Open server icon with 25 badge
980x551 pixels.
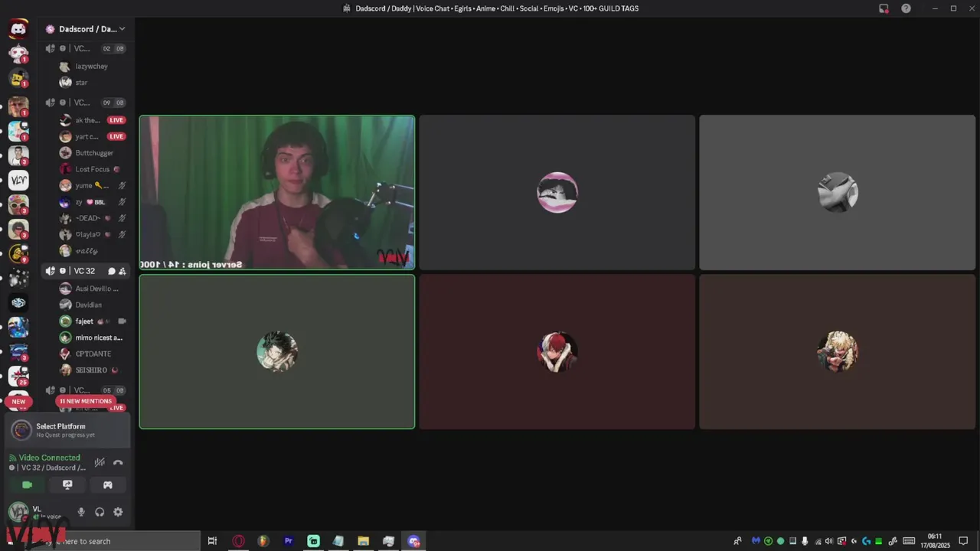coord(18,375)
